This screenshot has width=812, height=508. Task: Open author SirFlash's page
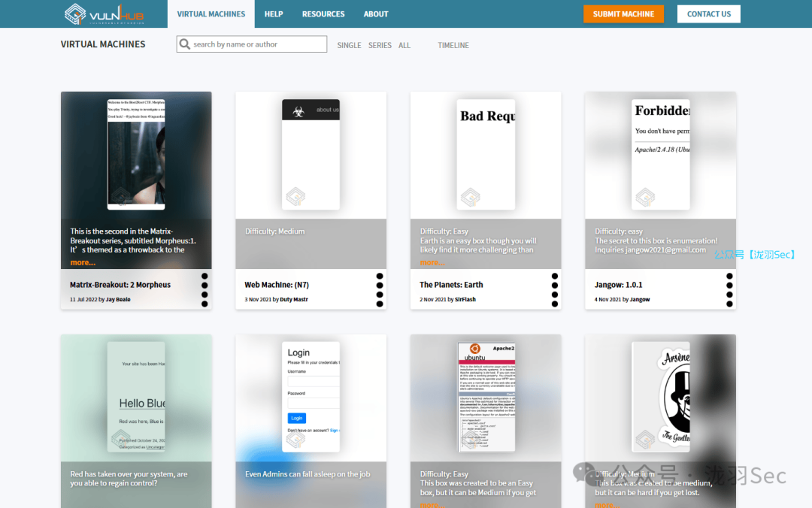[x=465, y=299]
